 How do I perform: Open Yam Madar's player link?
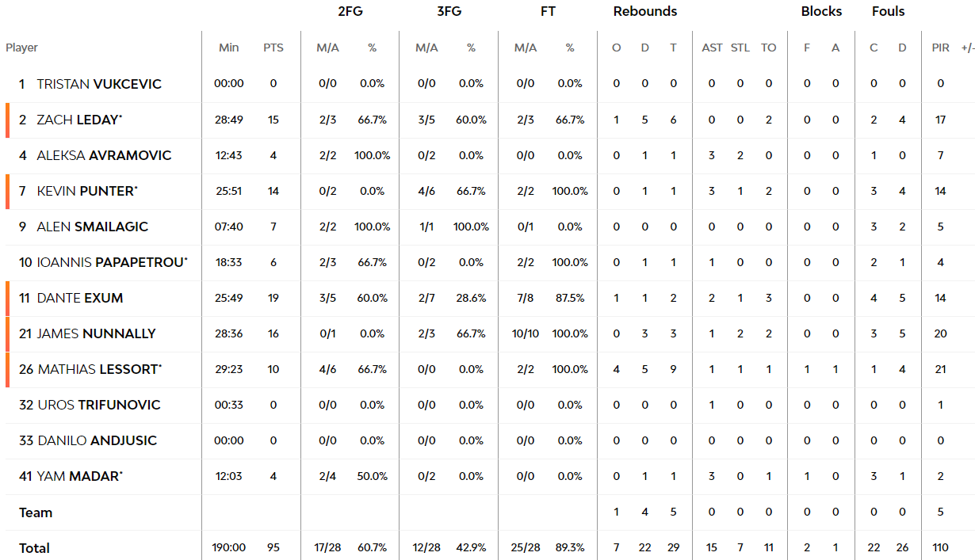click(80, 476)
